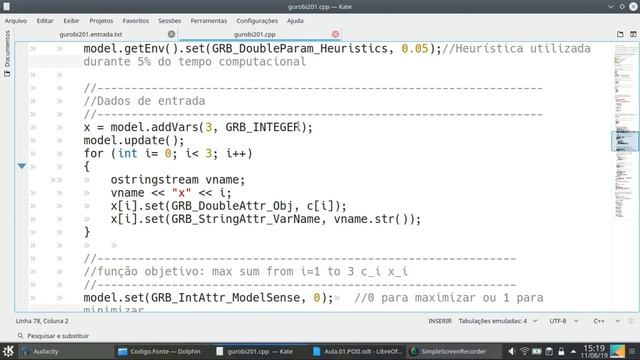Click the lock icon in system tray
This screenshot has height=360, width=640.
point(561,351)
